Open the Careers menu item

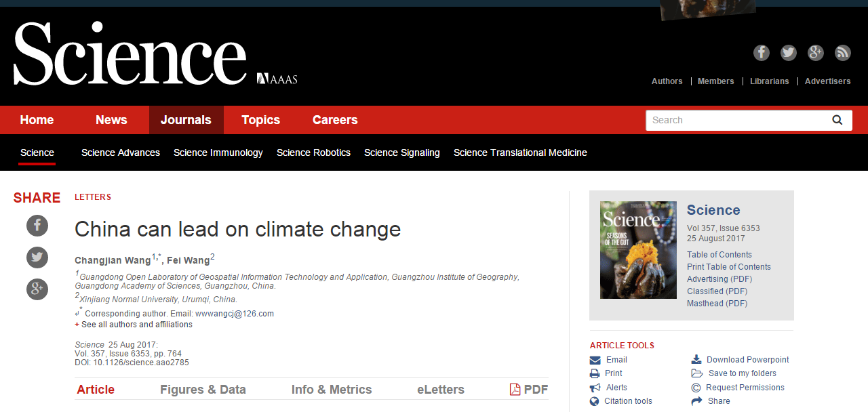coord(335,120)
